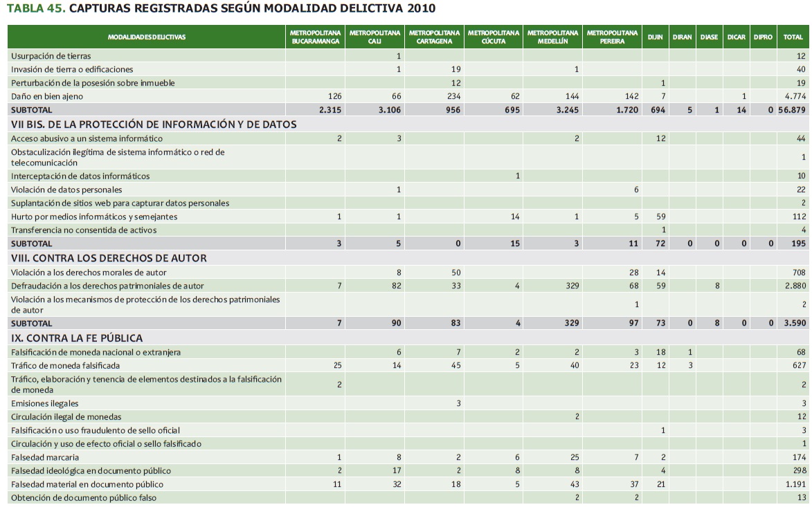
Task: Select section heading 'VII BIS. DE LA PROTECCIÓN'
Action: (153, 125)
